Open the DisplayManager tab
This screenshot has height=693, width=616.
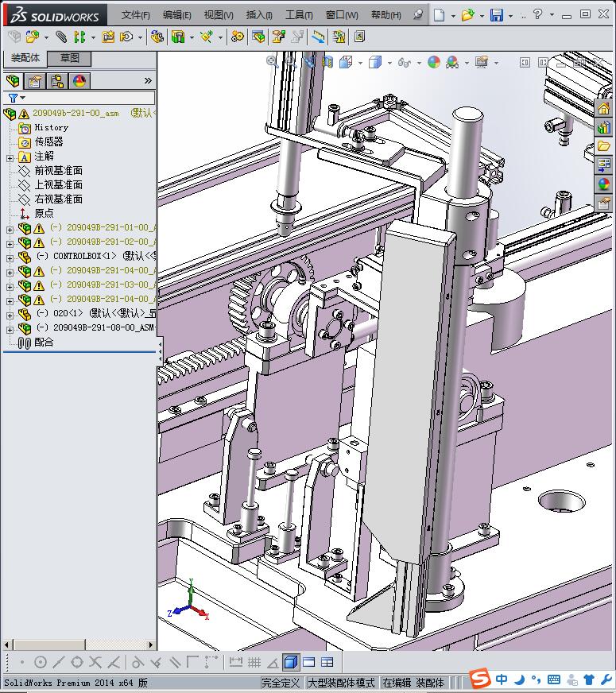[79, 81]
